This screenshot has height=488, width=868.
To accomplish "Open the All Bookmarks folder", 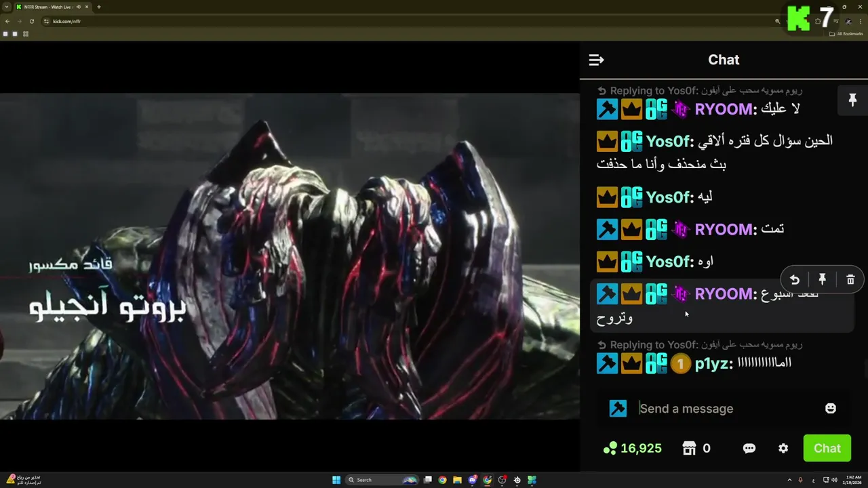I will click(846, 34).
